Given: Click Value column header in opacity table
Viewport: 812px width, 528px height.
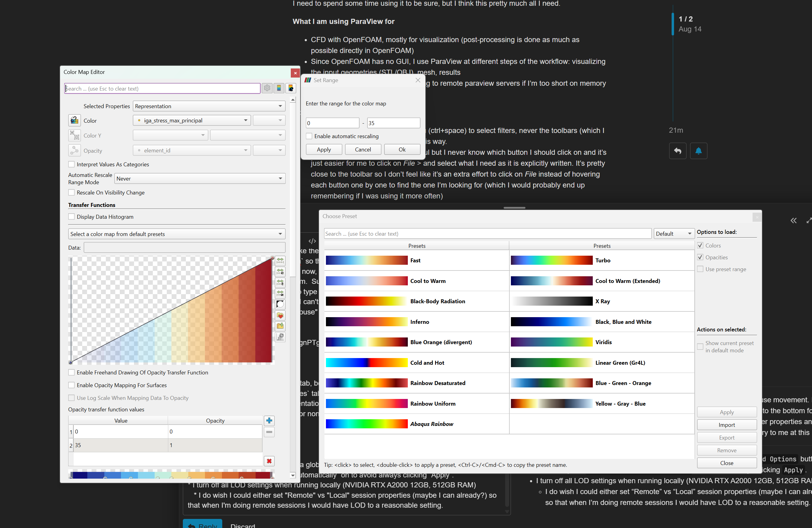Looking at the screenshot, I should click(x=121, y=420).
